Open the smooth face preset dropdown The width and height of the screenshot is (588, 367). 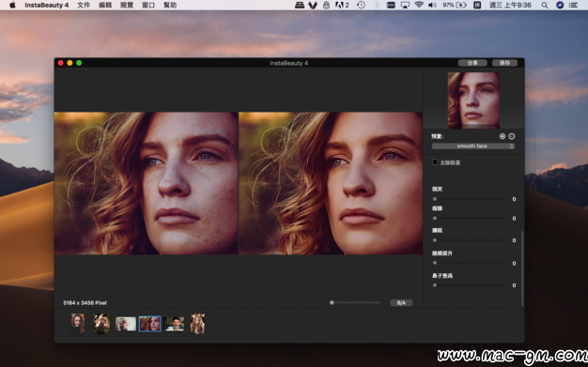pos(473,146)
